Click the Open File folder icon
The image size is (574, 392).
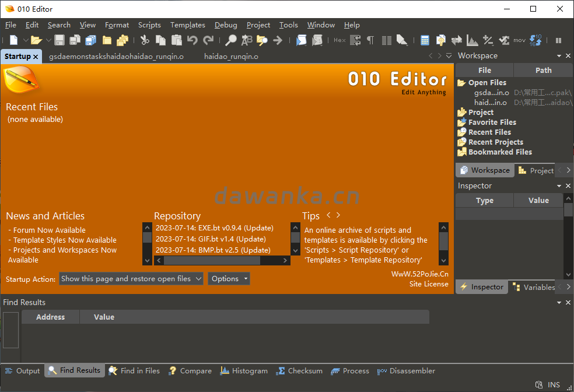tap(36, 40)
